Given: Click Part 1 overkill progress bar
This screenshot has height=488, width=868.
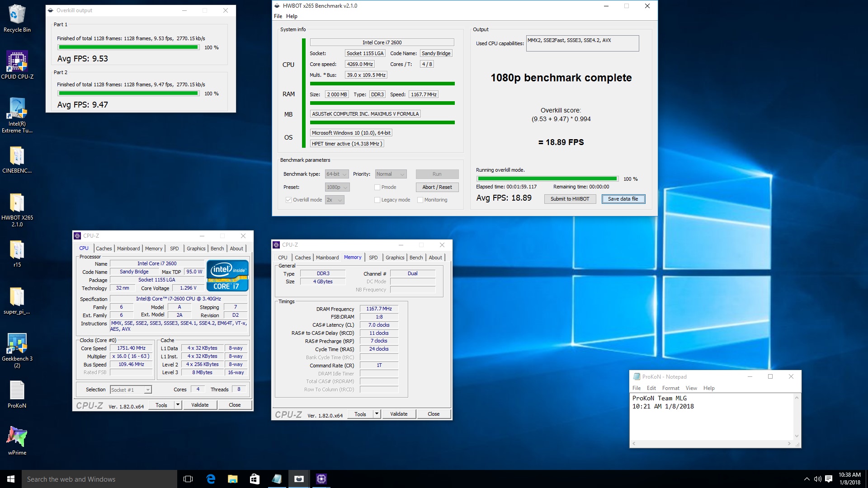Looking at the screenshot, I should (128, 47).
